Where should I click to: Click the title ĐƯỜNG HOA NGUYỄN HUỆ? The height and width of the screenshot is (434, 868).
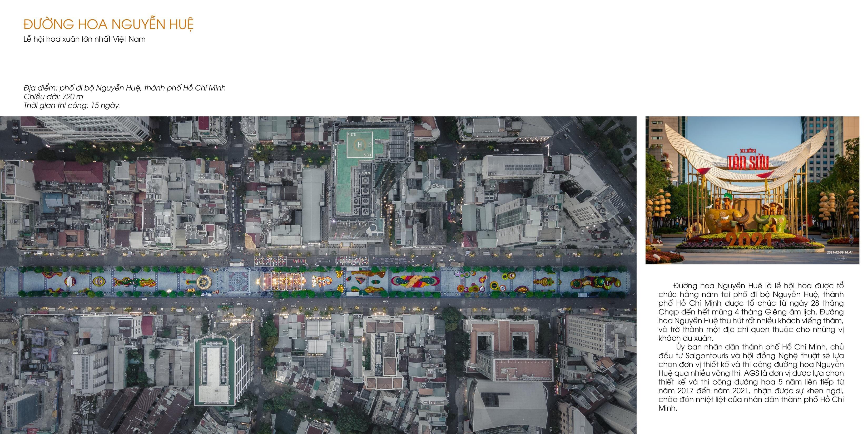(108, 24)
